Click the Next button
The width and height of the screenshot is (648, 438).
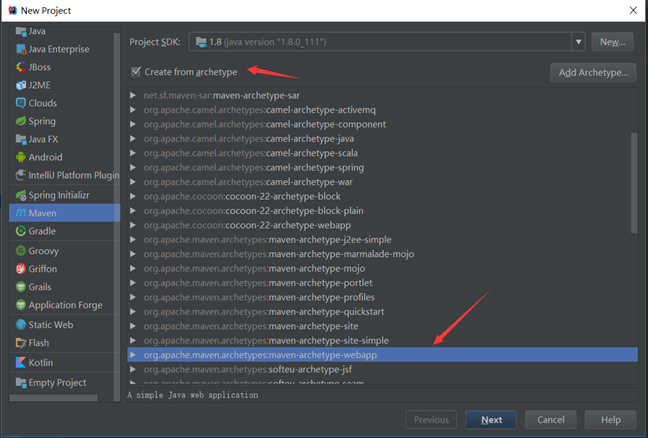[x=491, y=420]
